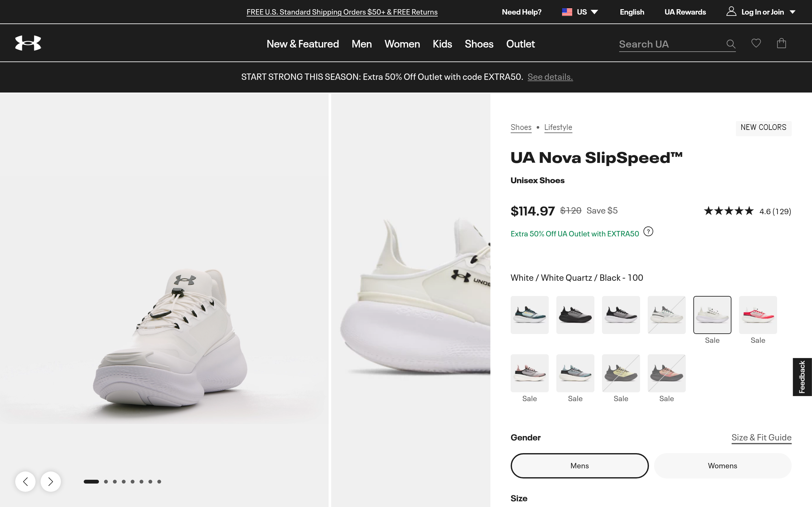Screen dimensions: 812x507
Task: Click the search magnifier icon
Action: pos(730,44)
